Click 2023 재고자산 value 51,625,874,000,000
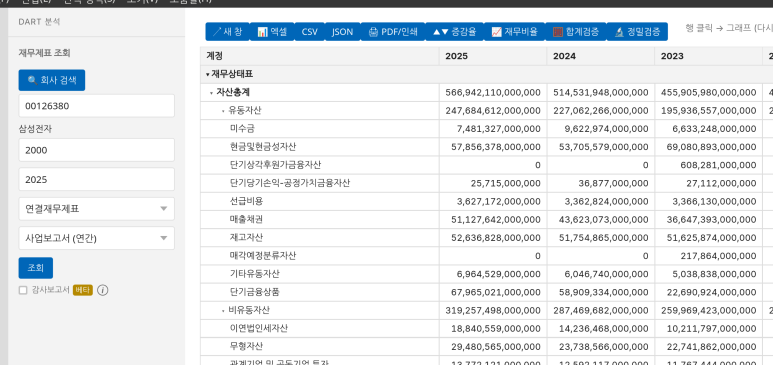Image resolution: width=773 pixels, height=365 pixels. click(711, 238)
